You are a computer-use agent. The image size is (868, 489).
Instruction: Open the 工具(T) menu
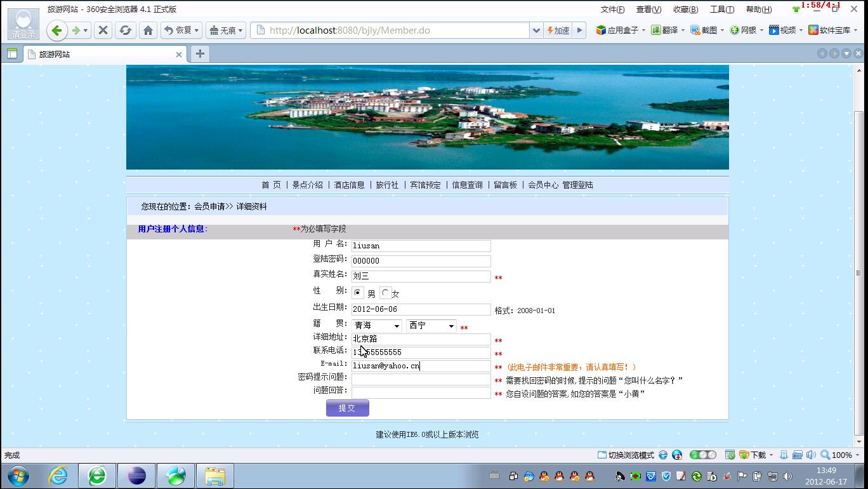click(722, 10)
